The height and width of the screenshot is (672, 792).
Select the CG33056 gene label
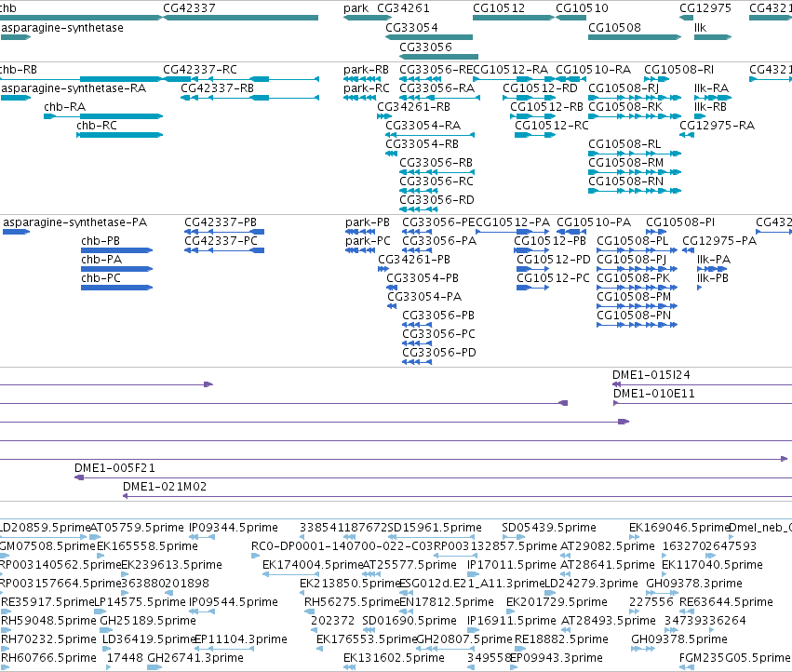pos(425,47)
